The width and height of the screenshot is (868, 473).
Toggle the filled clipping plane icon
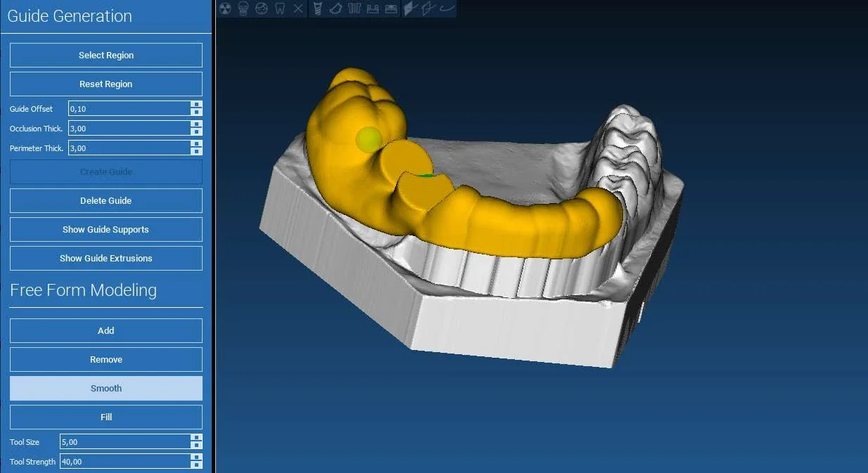coord(411,8)
